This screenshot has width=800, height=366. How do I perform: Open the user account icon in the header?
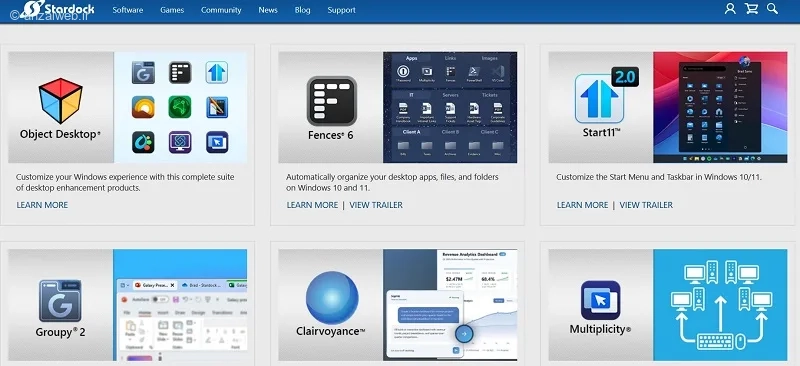(730, 9)
